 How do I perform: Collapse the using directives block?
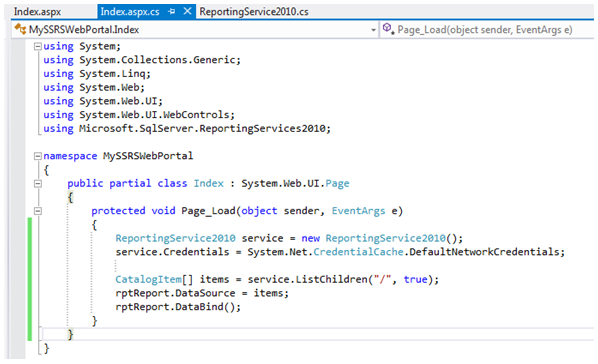coord(38,47)
